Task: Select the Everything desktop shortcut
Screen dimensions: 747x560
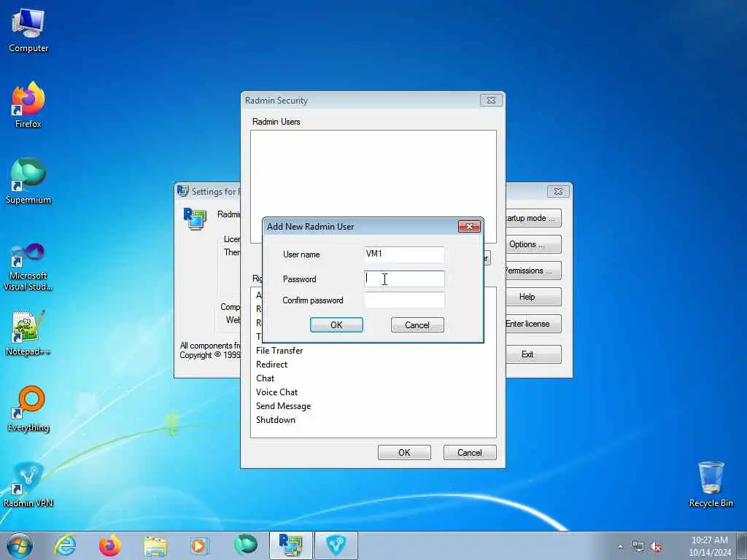Action: (x=28, y=408)
